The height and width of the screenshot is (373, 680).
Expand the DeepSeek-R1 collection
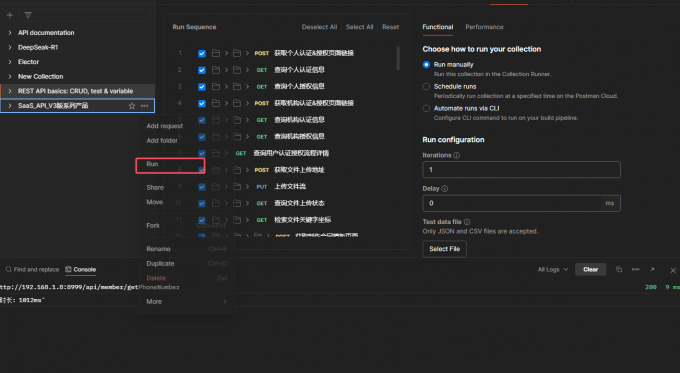(x=10, y=47)
